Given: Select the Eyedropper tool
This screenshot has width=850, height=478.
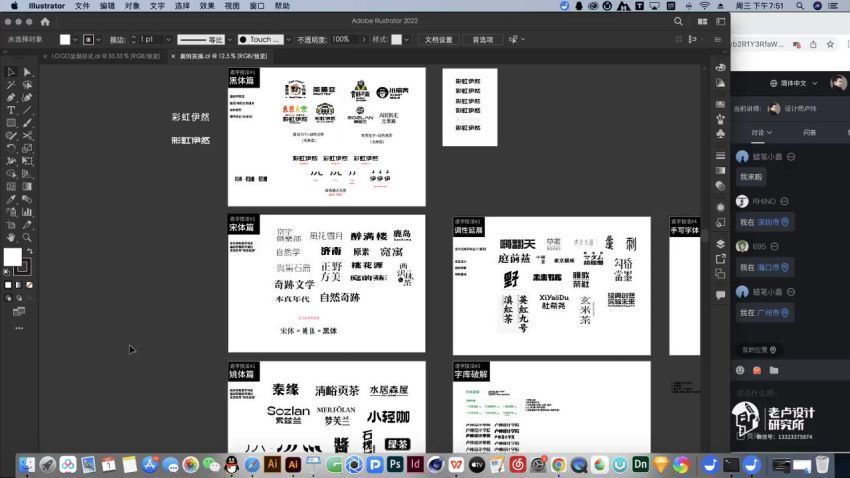Looking at the screenshot, I should point(11,199).
